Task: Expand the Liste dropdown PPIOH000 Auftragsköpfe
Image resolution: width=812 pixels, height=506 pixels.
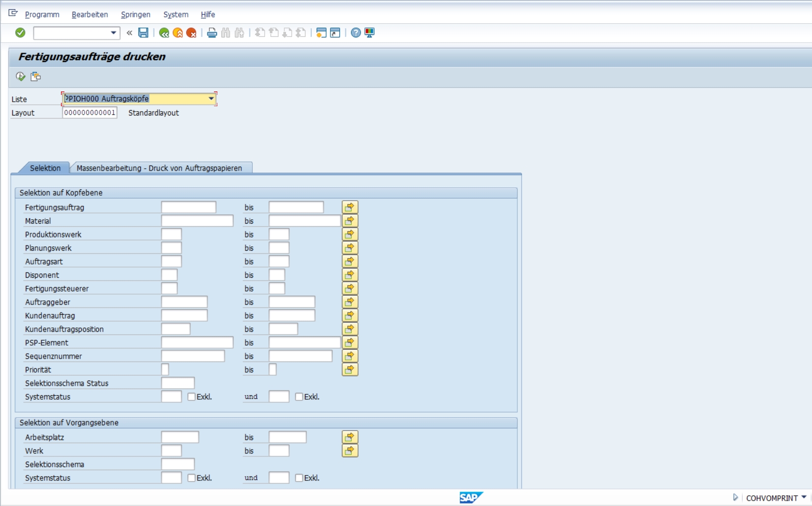Action: (x=211, y=99)
